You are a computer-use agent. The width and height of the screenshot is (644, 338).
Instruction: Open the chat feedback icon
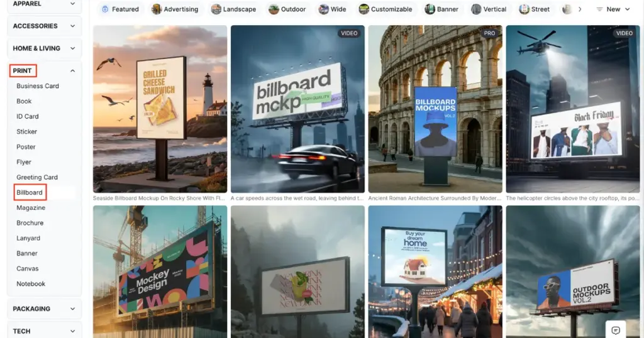[x=615, y=330]
